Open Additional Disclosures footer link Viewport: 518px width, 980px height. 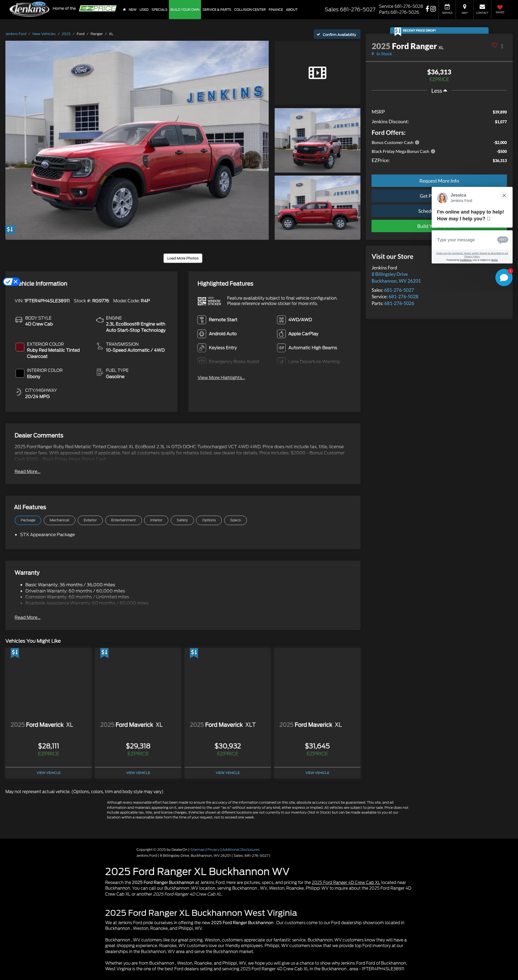tap(241, 849)
